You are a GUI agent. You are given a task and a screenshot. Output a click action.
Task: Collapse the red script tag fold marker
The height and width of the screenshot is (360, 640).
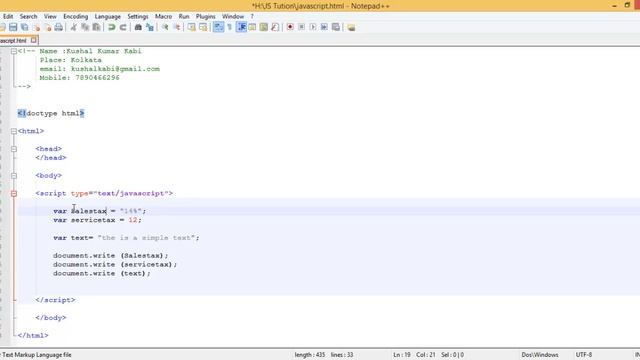[14, 193]
